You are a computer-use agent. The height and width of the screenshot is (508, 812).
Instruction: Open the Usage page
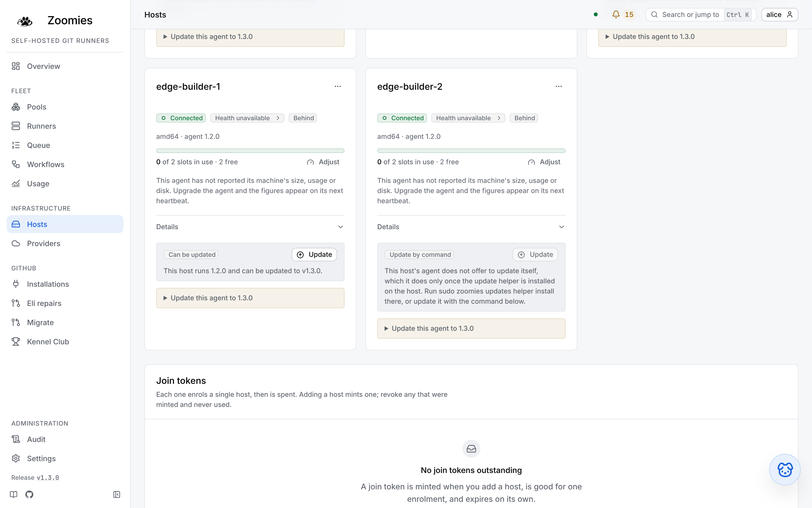[x=65, y=183]
